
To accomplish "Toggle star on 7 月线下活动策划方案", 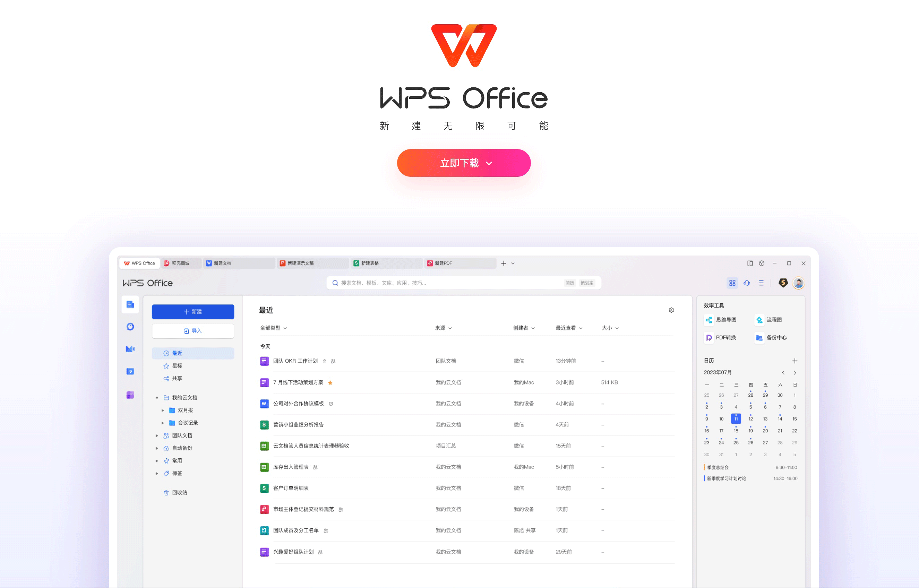I will point(330,383).
